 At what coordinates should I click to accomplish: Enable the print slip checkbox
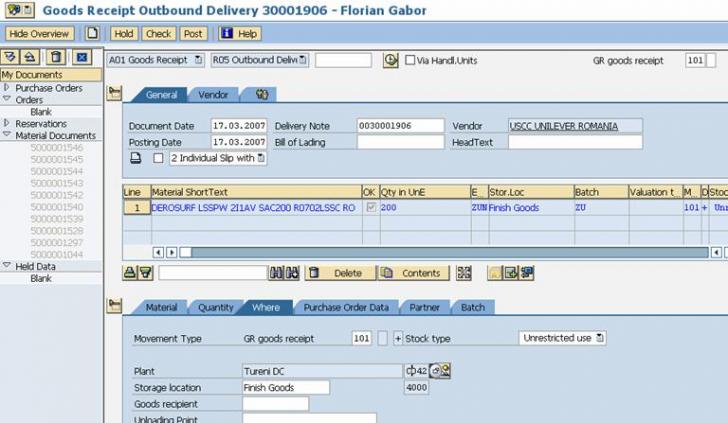tap(158, 158)
